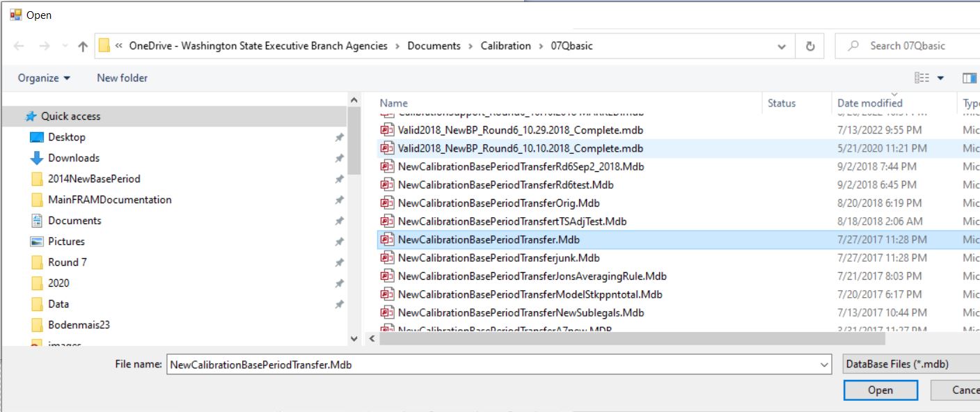Open Desktop in navigation pane
The width and height of the screenshot is (980, 412).
(66, 137)
